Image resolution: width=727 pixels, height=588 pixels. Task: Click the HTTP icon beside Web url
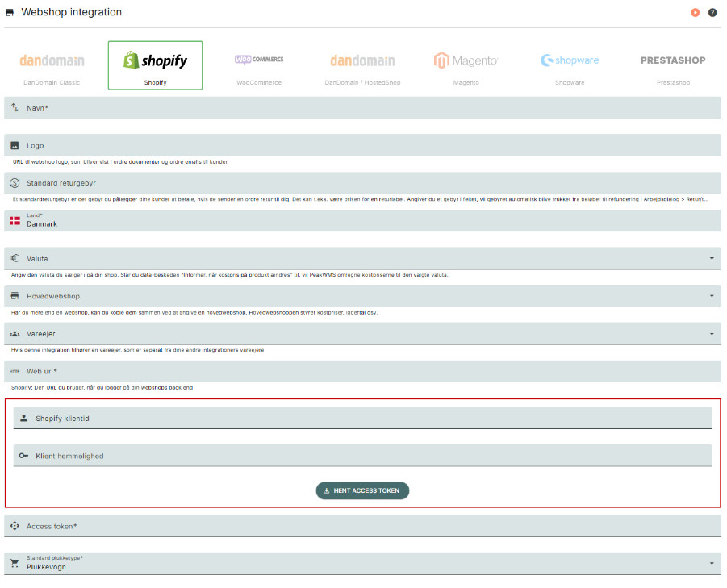pos(15,371)
